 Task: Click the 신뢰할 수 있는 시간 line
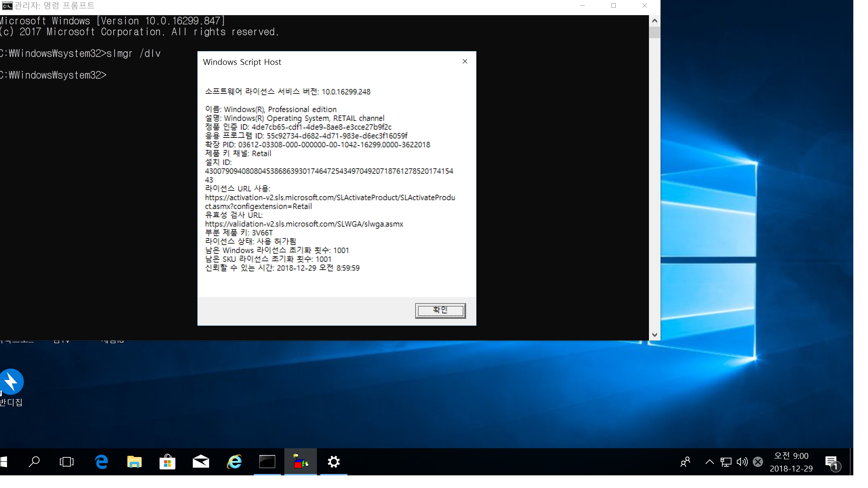click(x=282, y=268)
